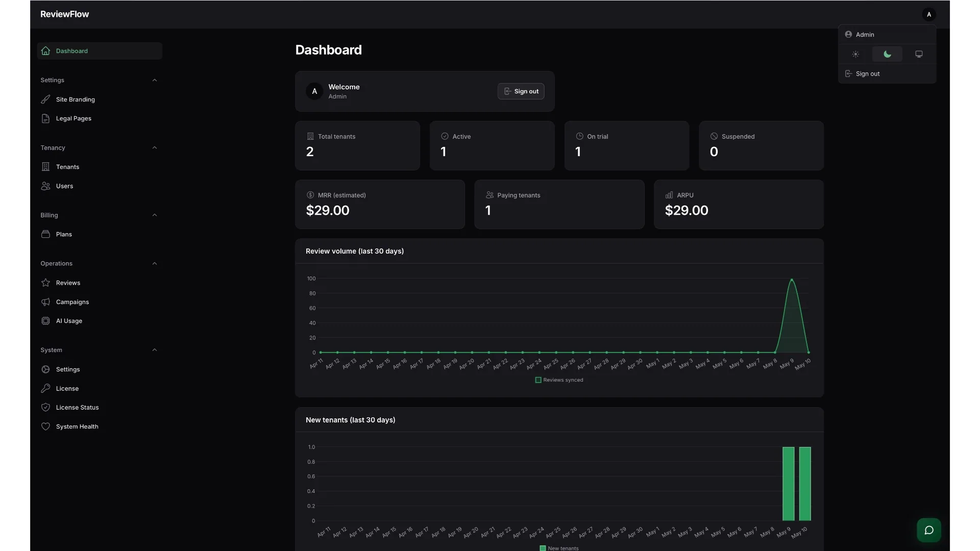Viewport: 980px width, 551px height.
Task: Click the AI Usage chip icon
Action: click(x=45, y=321)
